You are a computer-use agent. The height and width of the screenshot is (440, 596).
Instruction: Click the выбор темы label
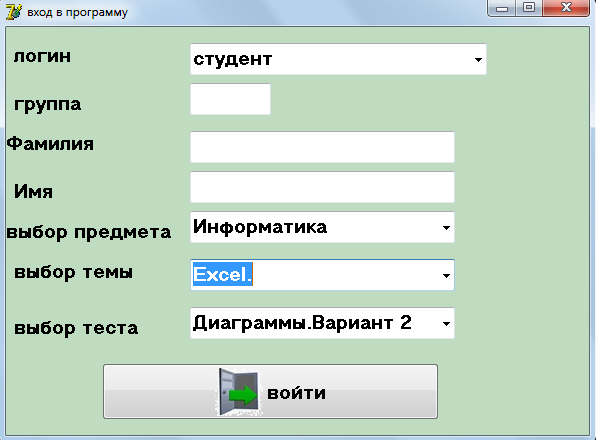click(73, 272)
